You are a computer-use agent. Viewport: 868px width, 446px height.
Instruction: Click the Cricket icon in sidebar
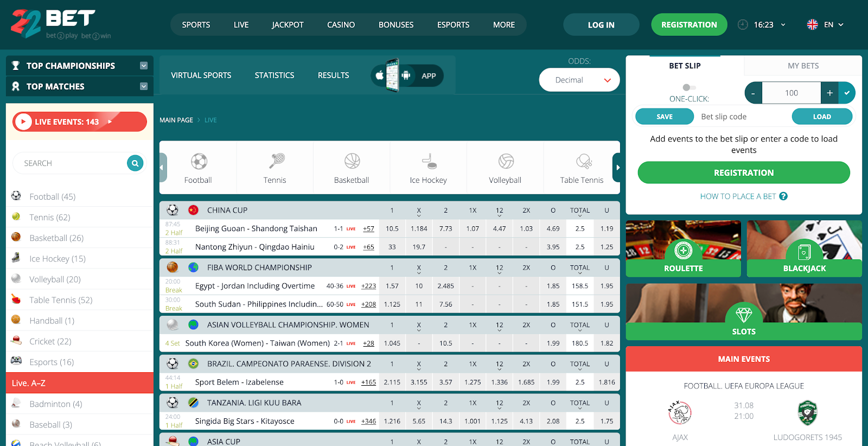pyautogui.click(x=16, y=341)
